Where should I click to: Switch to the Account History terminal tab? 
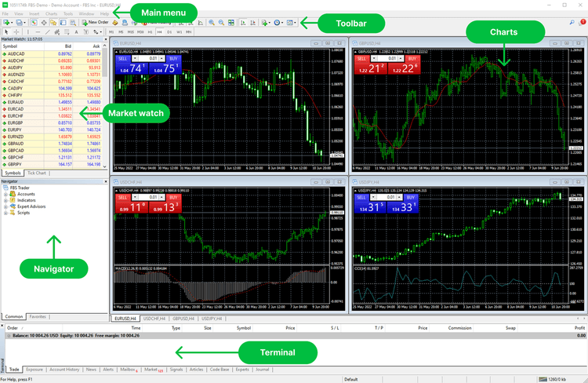(x=64, y=370)
